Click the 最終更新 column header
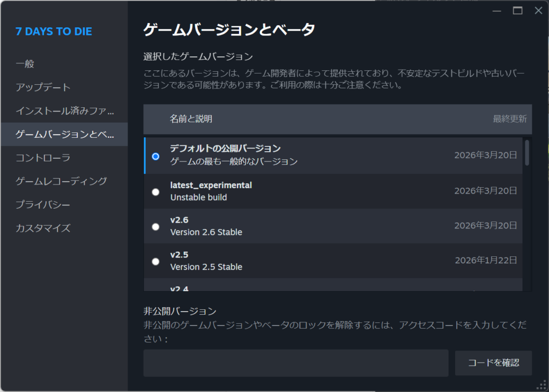This screenshot has height=392, width=549. [x=509, y=119]
